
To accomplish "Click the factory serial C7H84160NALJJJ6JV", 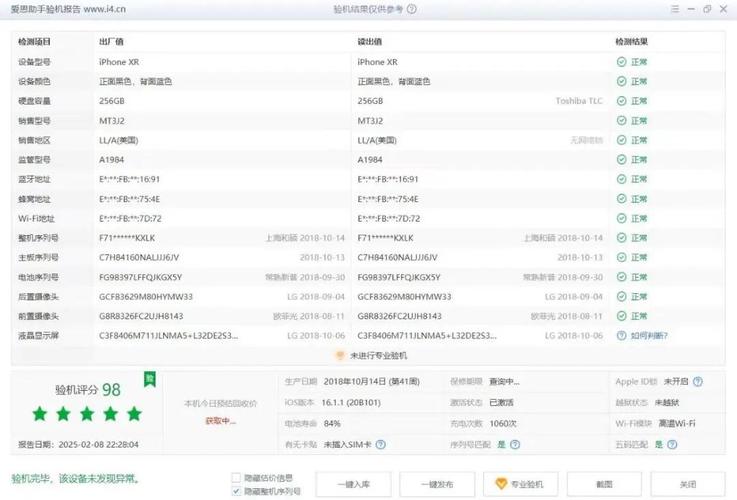I will (139, 258).
